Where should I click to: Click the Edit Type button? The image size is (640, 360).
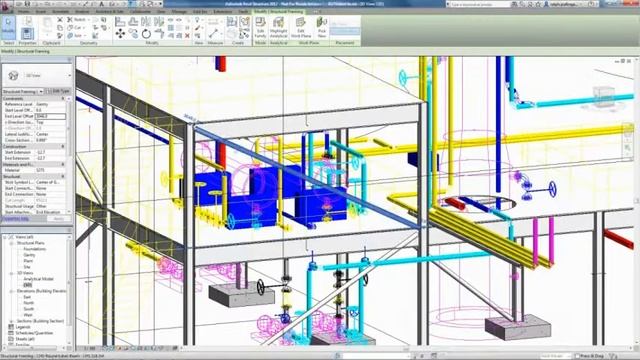point(58,91)
